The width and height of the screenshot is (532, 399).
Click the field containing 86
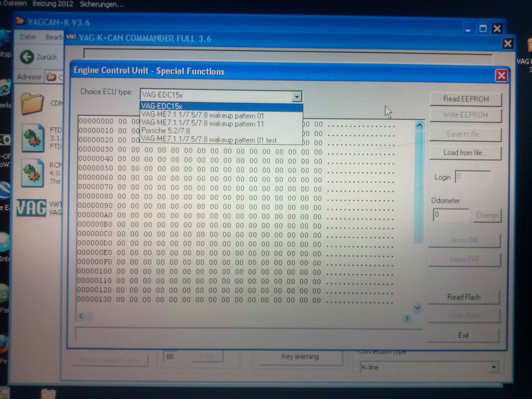pos(178,356)
